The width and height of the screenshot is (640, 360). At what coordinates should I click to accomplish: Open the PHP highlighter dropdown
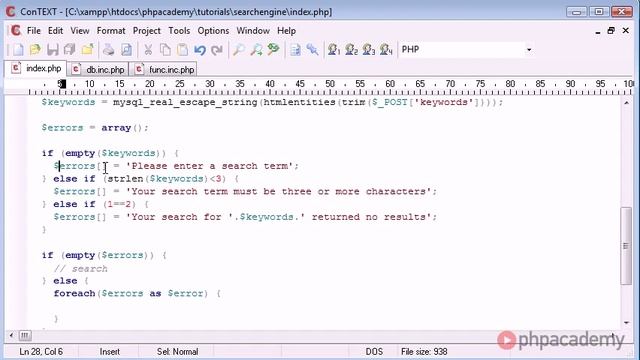click(x=529, y=50)
